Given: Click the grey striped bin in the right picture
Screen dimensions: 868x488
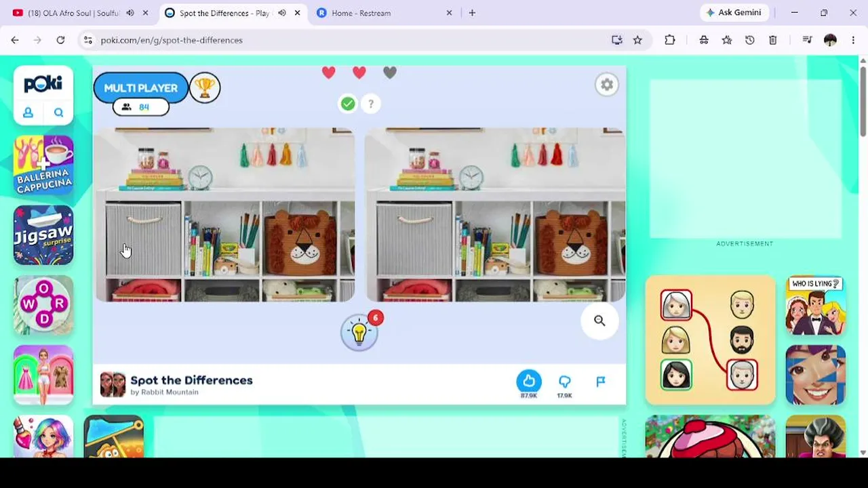Looking at the screenshot, I should (414, 240).
